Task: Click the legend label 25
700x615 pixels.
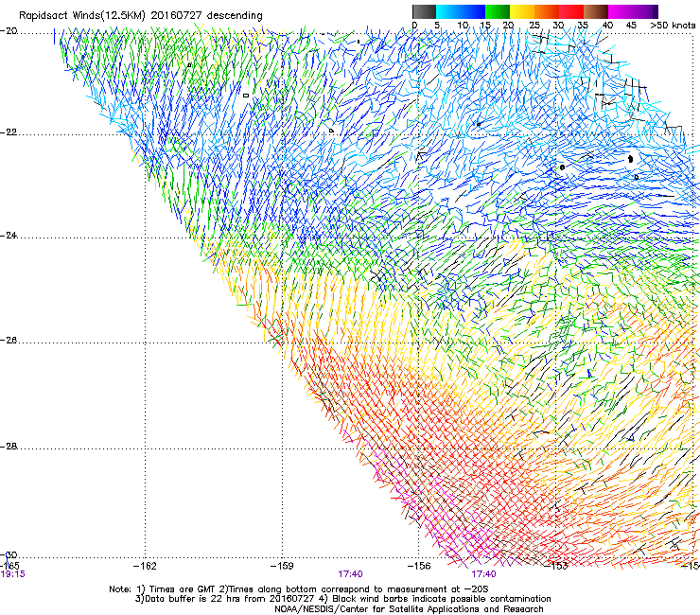Action: [534, 26]
